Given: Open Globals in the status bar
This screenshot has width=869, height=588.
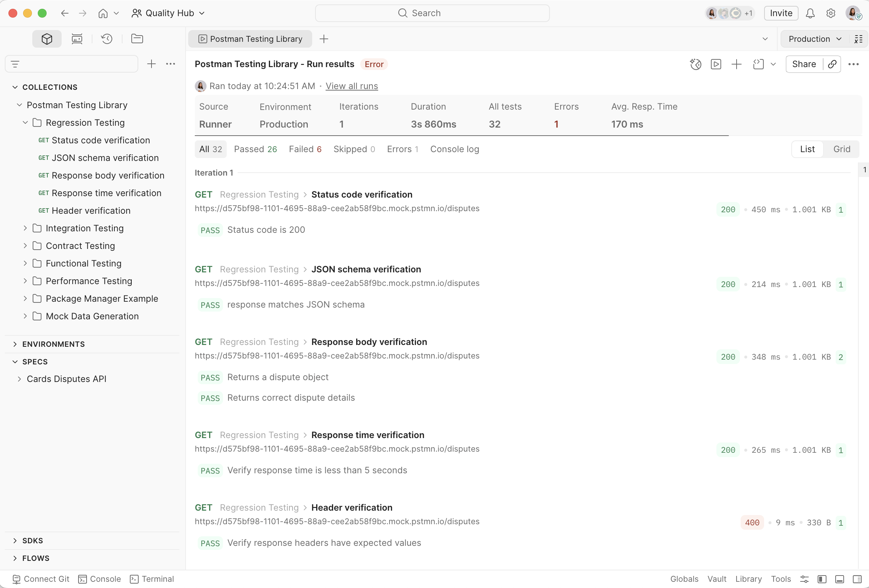Looking at the screenshot, I should 684,579.
